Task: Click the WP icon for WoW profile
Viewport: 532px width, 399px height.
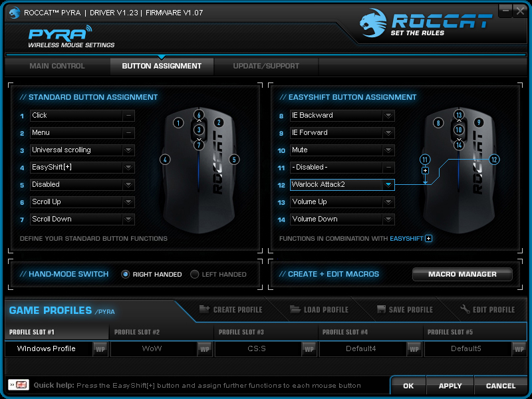Action: pyautogui.click(x=205, y=349)
